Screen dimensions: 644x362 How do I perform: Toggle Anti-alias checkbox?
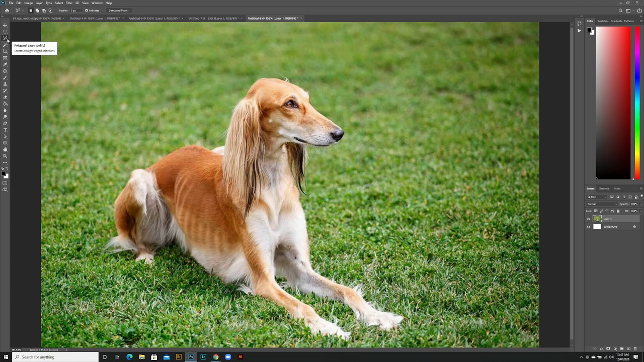(87, 11)
